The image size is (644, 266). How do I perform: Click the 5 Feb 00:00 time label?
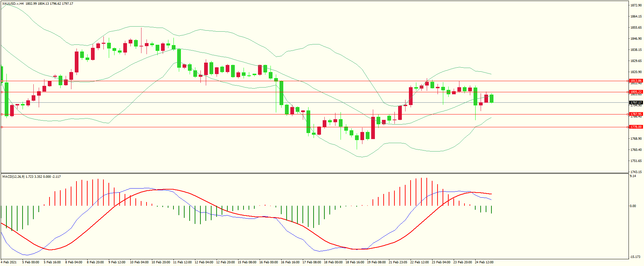(x=31, y=262)
